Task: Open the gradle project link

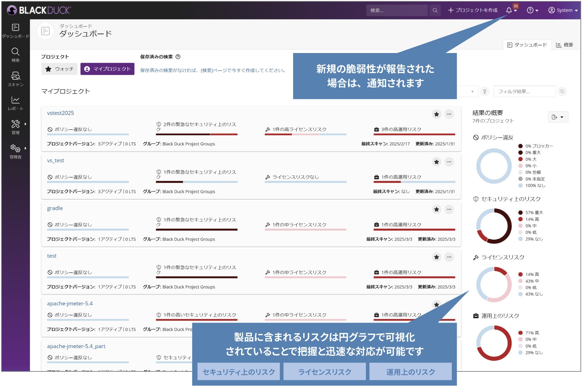Action: [55, 208]
